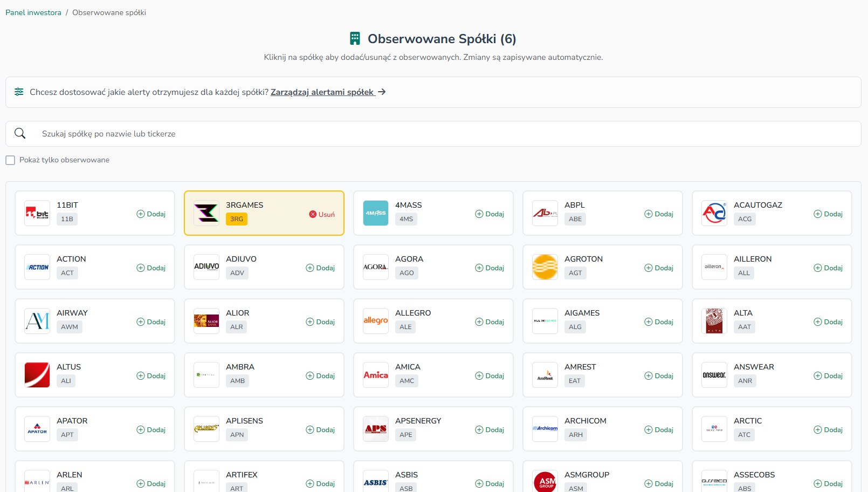The image size is (868, 492).
Task: Add ASSECOBS via its Dodaj button
Action: click(828, 483)
